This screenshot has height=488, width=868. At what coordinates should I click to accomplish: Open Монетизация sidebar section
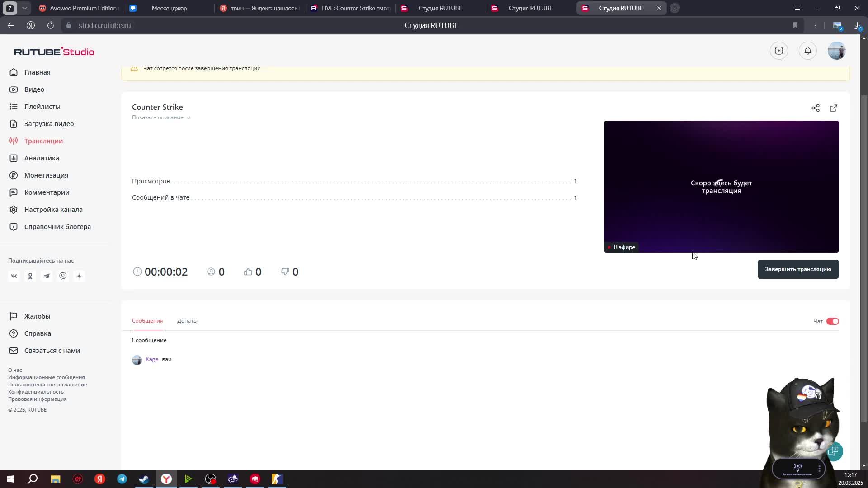(x=46, y=175)
